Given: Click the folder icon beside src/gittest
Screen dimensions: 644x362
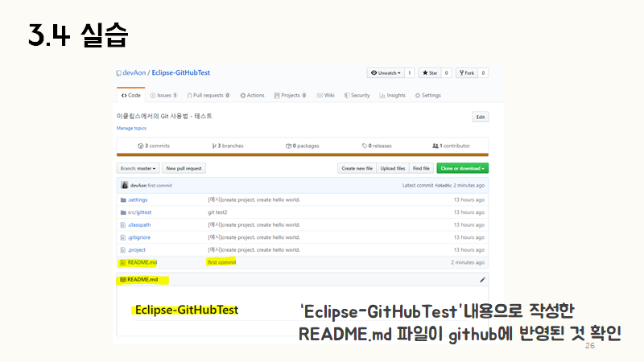Looking at the screenshot, I should [x=123, y=212].
